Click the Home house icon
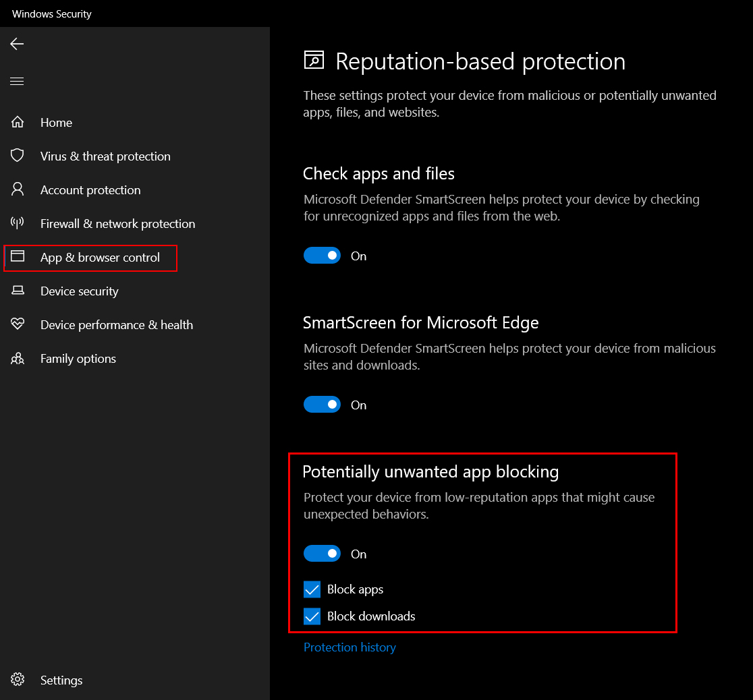The height and width of the screenshot is (700, 753). tap(18, 122)
